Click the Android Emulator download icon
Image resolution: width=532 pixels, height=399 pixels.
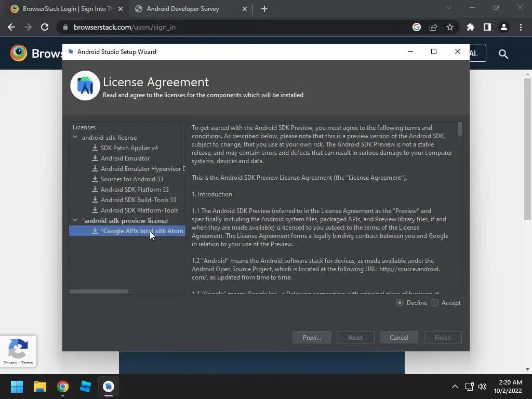click(95, 158)
